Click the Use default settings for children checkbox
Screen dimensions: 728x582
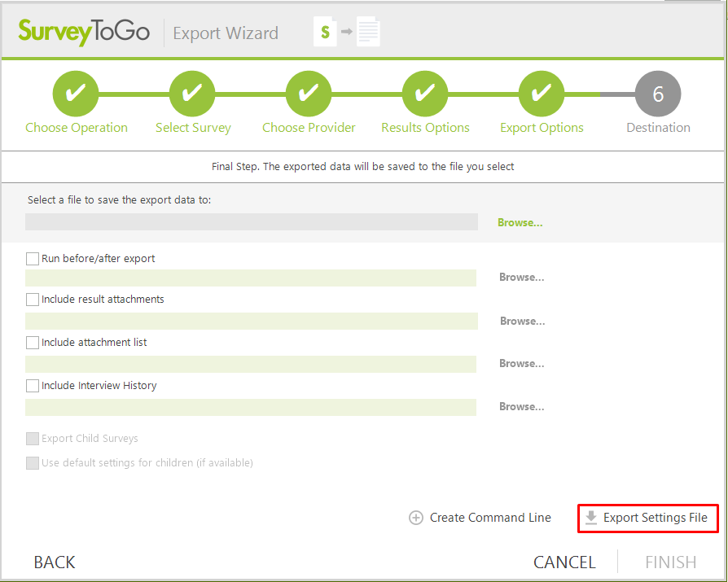pyautogui.click(x=33, y=462)
